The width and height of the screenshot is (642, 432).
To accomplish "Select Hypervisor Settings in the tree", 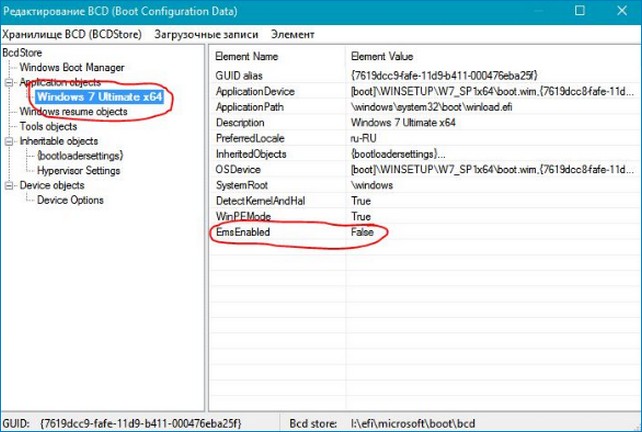I will (78, 171).
